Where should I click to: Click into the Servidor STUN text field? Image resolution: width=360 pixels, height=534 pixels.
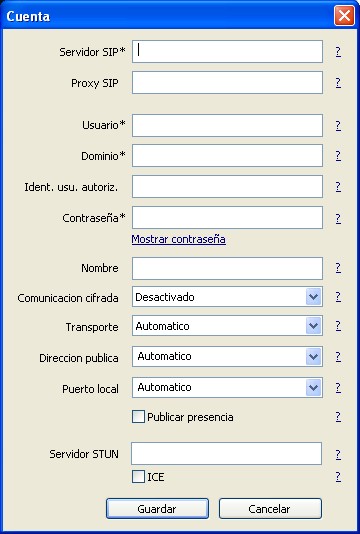click(x=226, y=454)
